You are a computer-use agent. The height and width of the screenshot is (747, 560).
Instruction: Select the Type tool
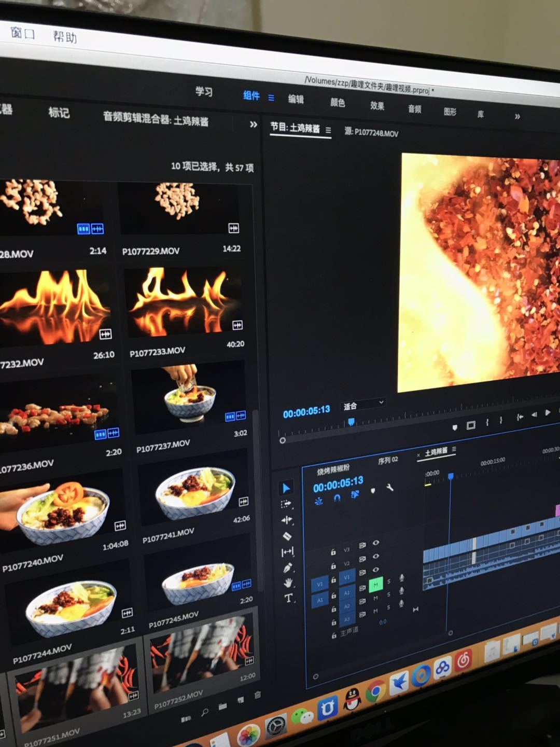[289, 598]
